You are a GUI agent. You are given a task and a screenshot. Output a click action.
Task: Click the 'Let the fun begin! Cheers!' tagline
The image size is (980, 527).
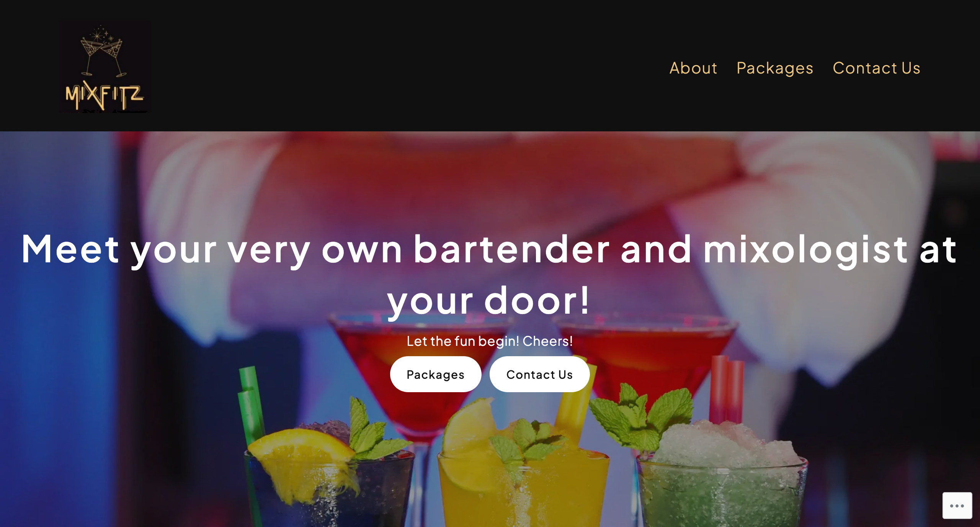point(490,341)
